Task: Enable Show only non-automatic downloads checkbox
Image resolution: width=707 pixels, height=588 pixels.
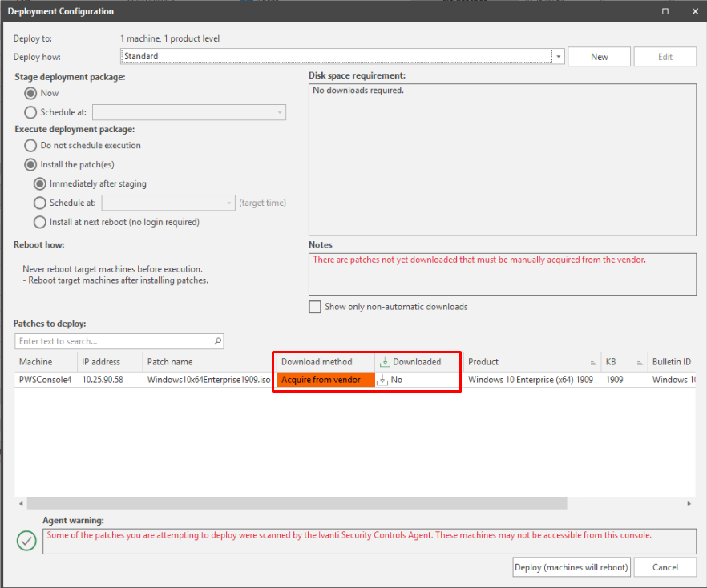Action: click(315, 307)
